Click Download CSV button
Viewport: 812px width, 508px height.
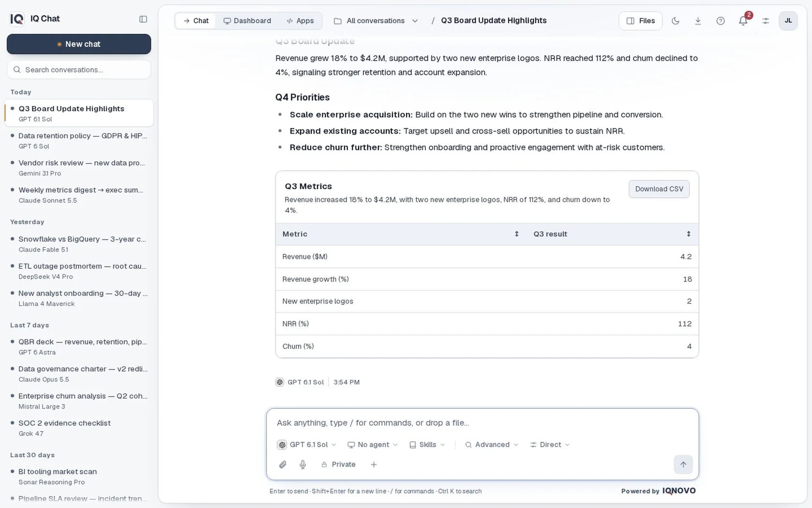tap(659, 189)
